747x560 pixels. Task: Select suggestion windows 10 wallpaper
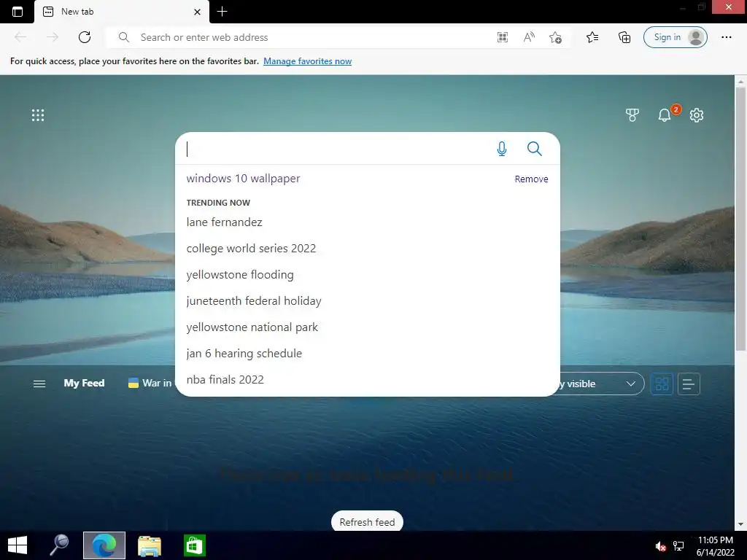click(244, 179)
